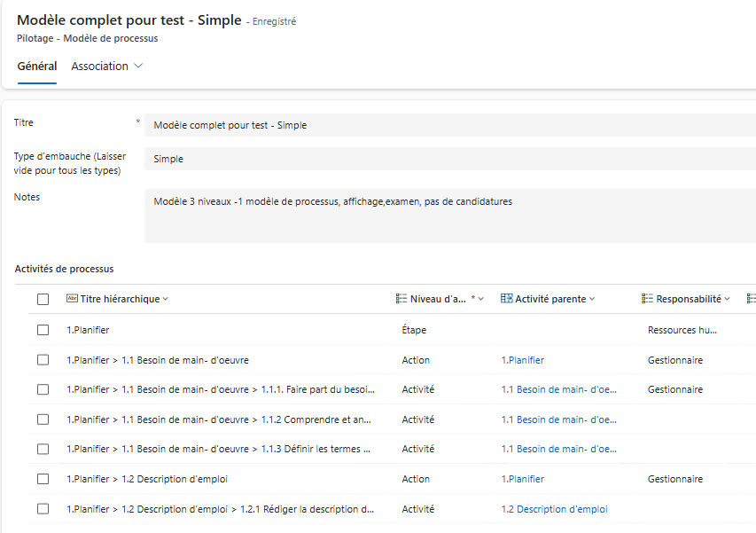Open the 1.1.1 Faire part du besoin row
The width and height of the screenshot is (756, 533).
220,389
